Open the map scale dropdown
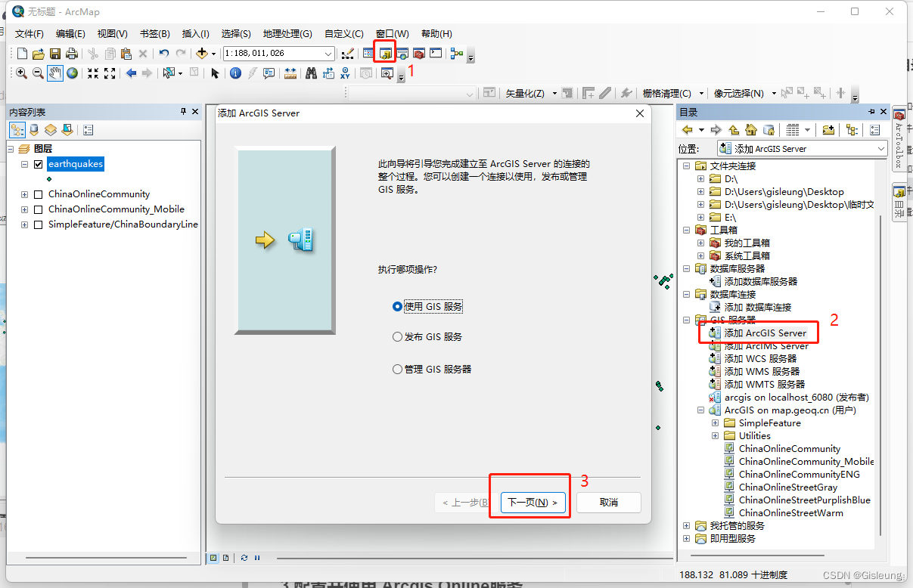 328,54
